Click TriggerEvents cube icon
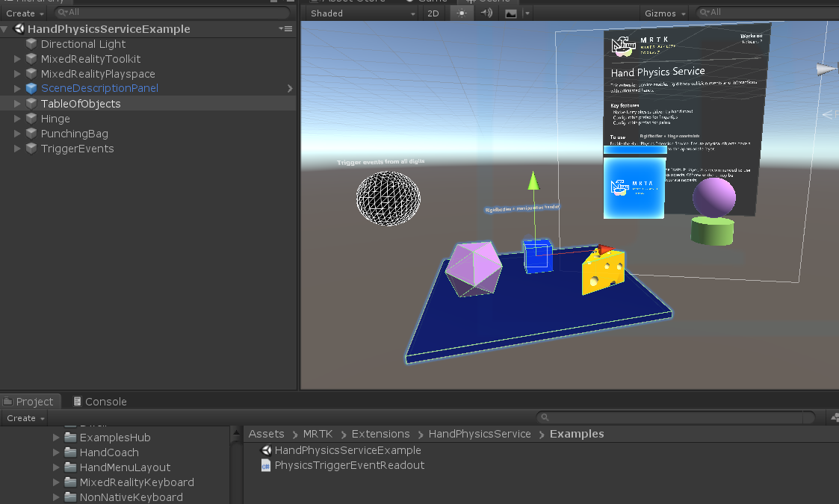 [31, 149]
